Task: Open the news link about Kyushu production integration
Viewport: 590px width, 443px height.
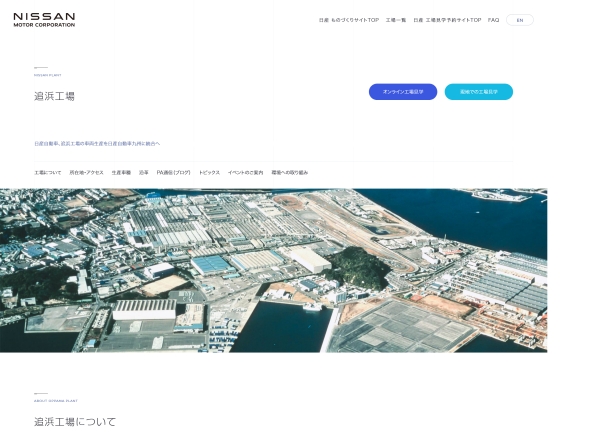Action: 97,143
